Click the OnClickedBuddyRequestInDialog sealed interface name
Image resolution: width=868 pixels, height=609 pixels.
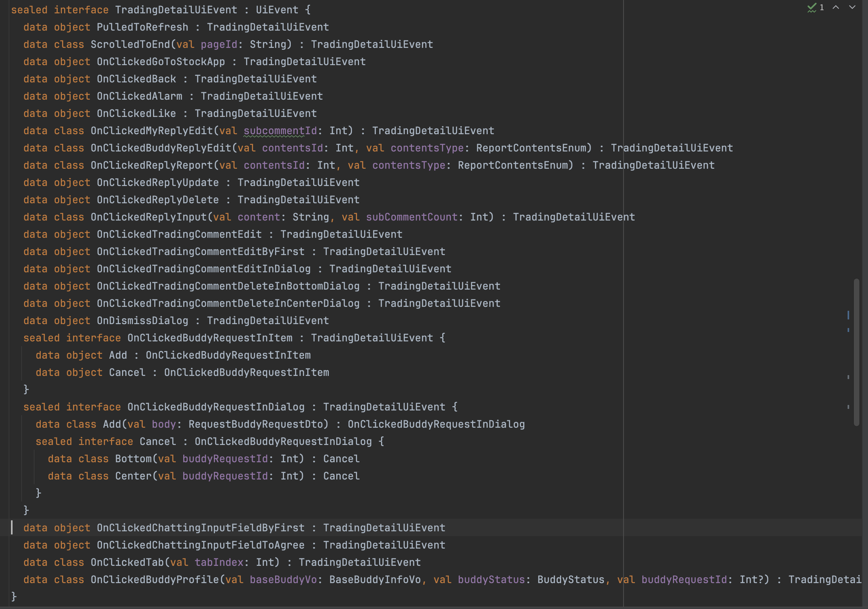click(216, 407)
